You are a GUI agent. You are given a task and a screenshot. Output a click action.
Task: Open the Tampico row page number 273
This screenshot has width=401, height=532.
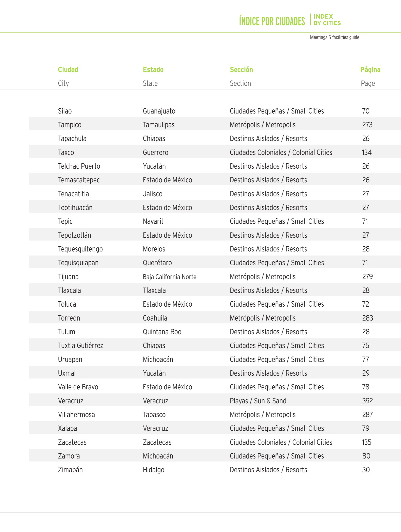367,125
